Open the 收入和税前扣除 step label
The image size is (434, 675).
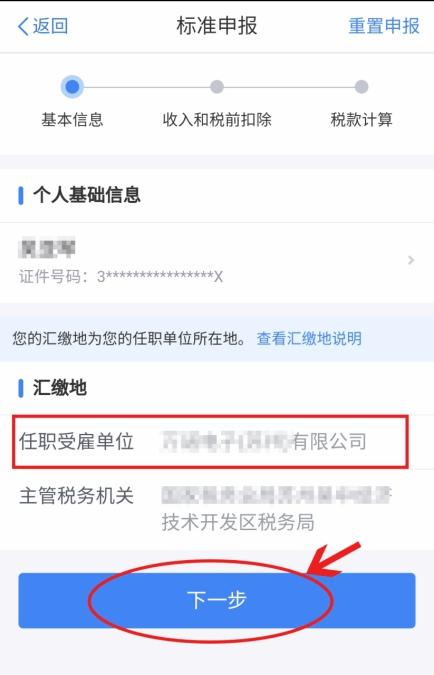(x=217, y=120)
